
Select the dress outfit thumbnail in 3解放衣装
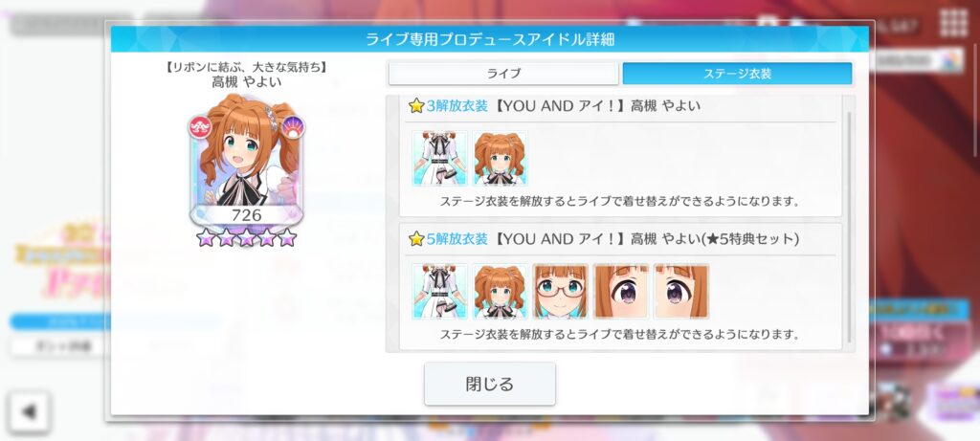tap(439, 159)
